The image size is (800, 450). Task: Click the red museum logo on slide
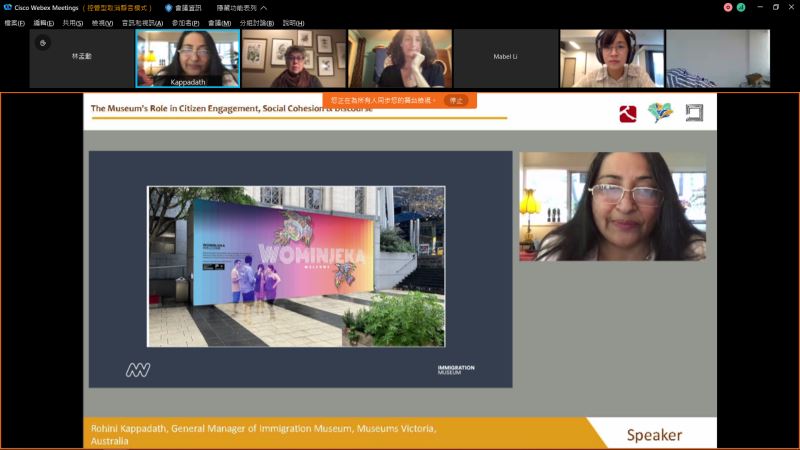[x=628, y=114]
